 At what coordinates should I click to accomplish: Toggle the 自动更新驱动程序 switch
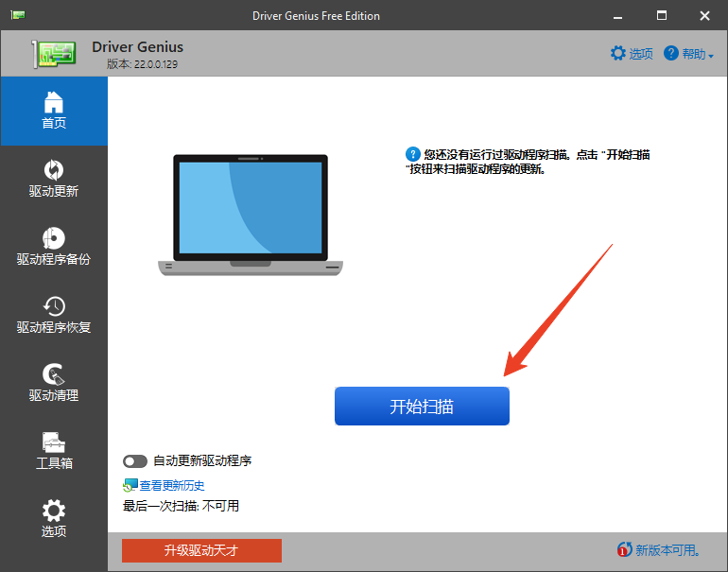(135, 461)
